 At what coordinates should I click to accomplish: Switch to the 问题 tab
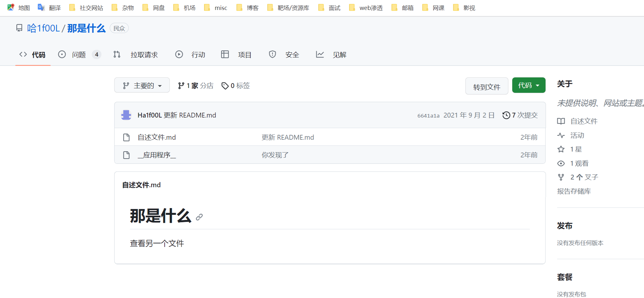[x=79, y=55]
